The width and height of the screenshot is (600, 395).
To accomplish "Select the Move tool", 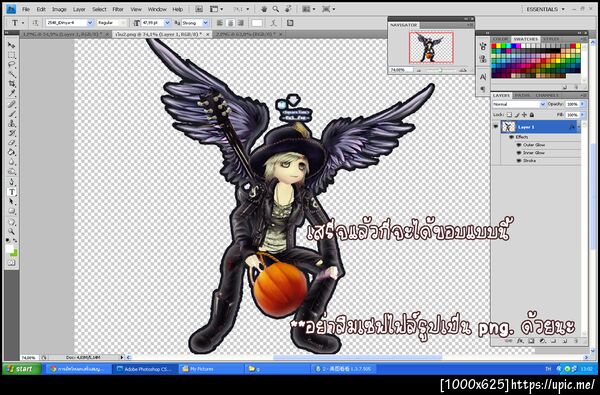I will 12,45.
